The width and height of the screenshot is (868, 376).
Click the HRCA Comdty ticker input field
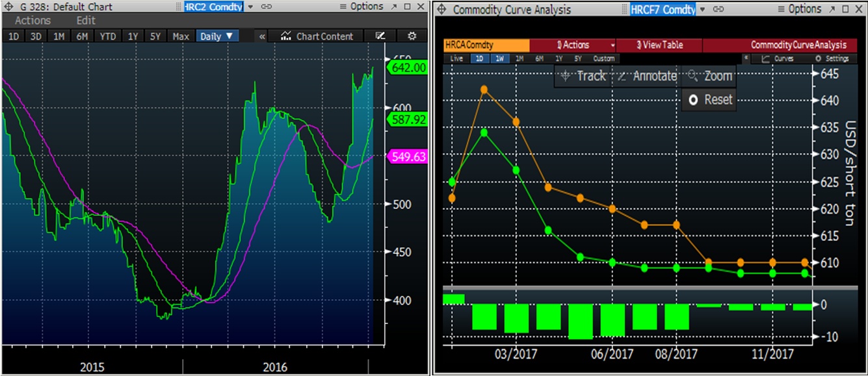pyautogui.click(x=486, y=45)
